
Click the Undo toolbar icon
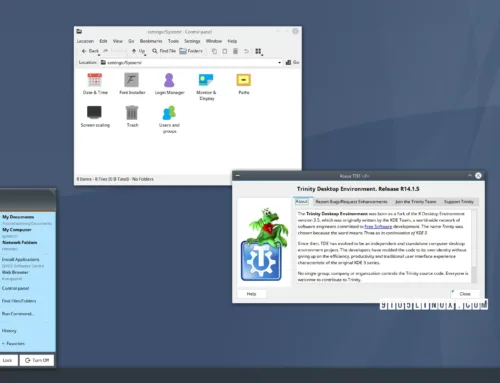tap(246, 51)
